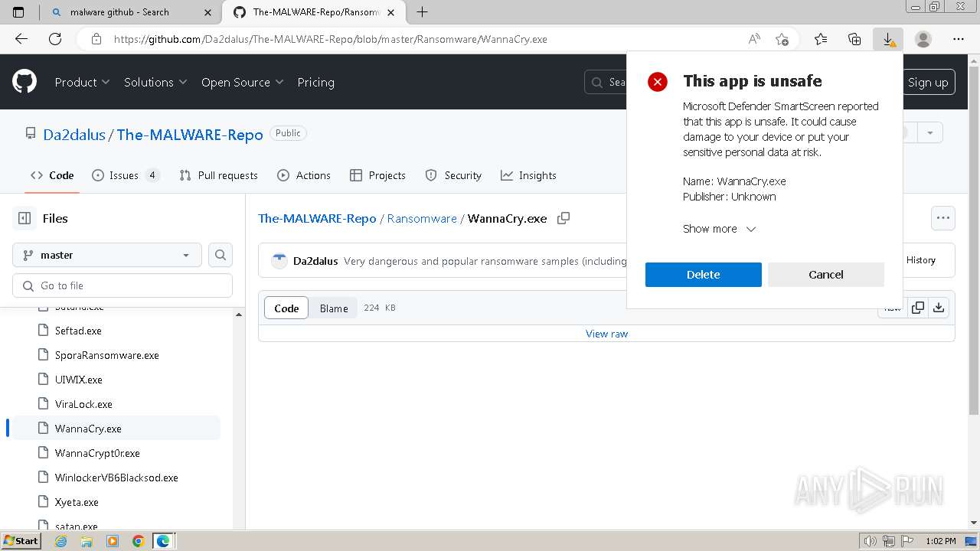
Task: Focus the Go to file field
Action: point(122,285)
